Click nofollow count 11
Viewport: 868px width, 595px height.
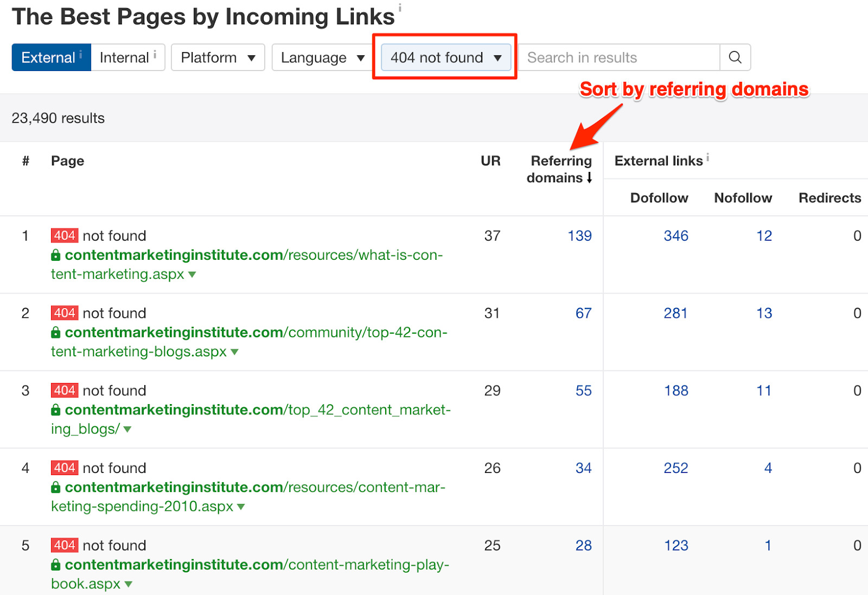tap(764, 391)
